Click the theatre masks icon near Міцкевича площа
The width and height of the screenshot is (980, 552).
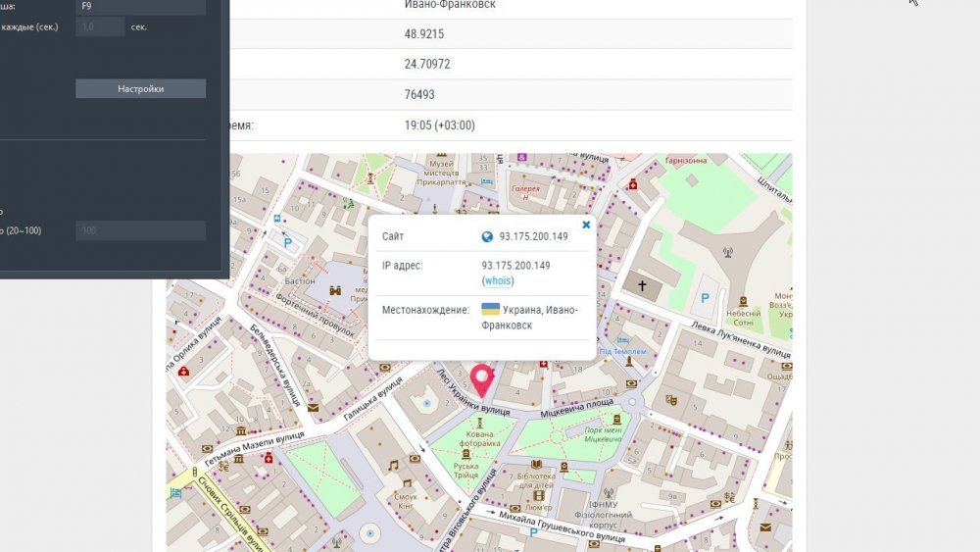click(x=672, y=399)
